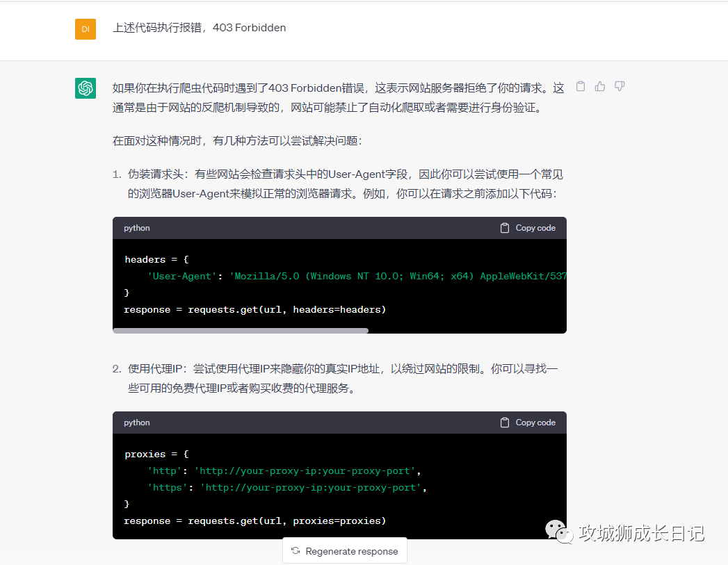Give the response a thumbs down
The image size is (728, 565).
(620, 87)
